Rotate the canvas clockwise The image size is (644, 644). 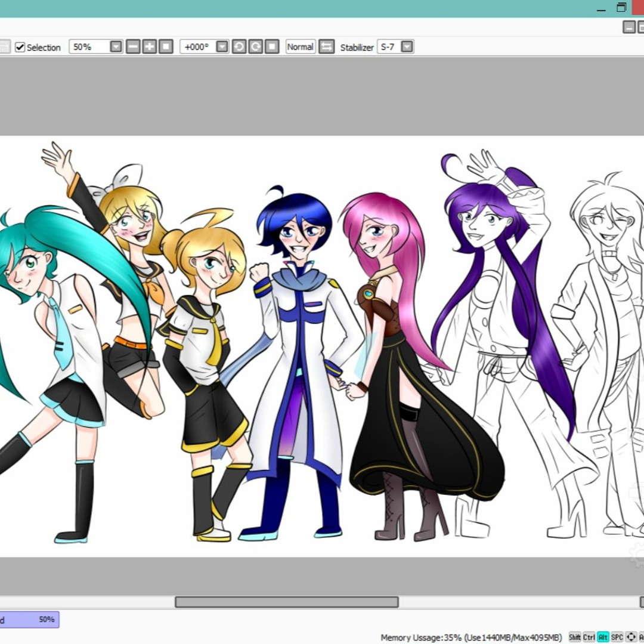[256, 47]
